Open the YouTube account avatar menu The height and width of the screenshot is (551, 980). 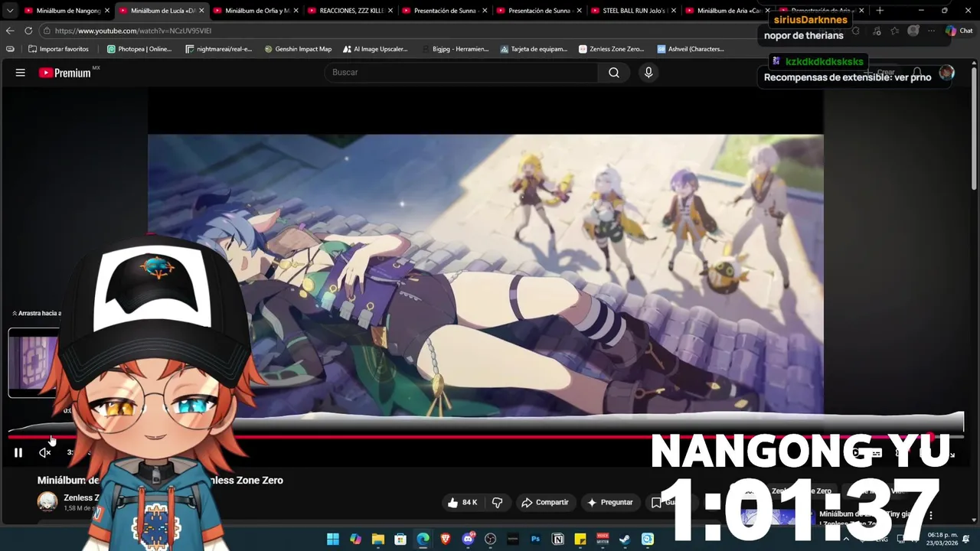(947, 73)
